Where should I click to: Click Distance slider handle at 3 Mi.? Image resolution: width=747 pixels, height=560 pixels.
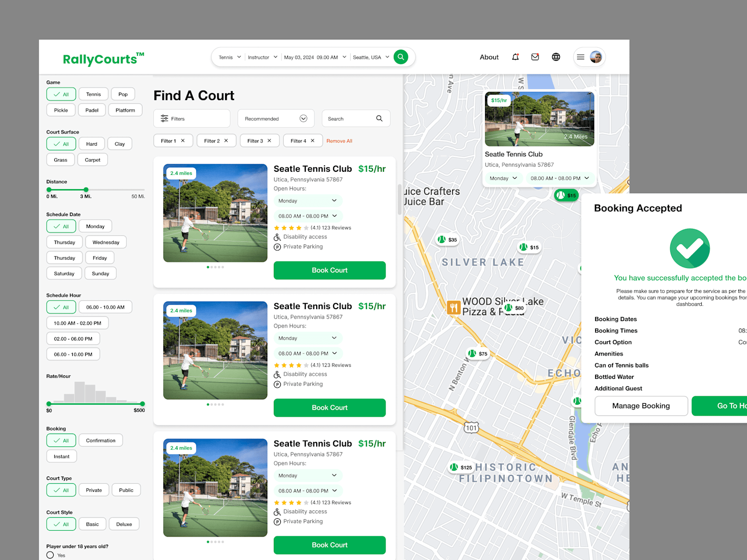tap(86, 190)
